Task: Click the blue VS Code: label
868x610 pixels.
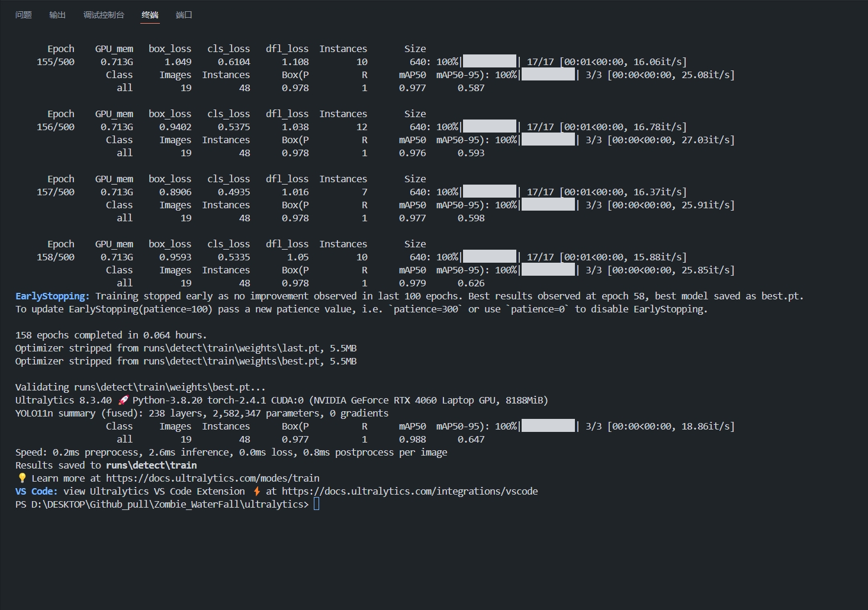Action: click(36, 491)
